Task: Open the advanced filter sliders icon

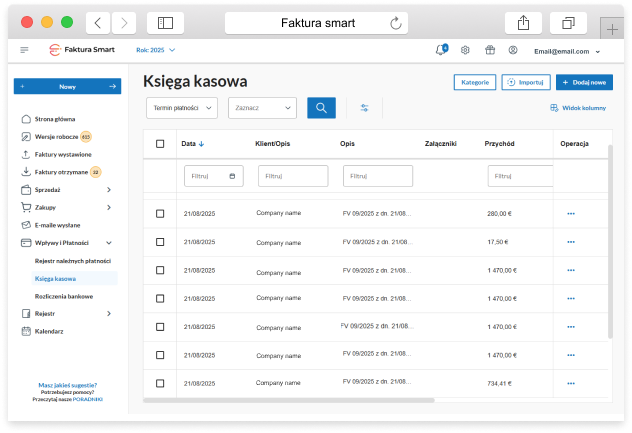Action: click(365, 108)
